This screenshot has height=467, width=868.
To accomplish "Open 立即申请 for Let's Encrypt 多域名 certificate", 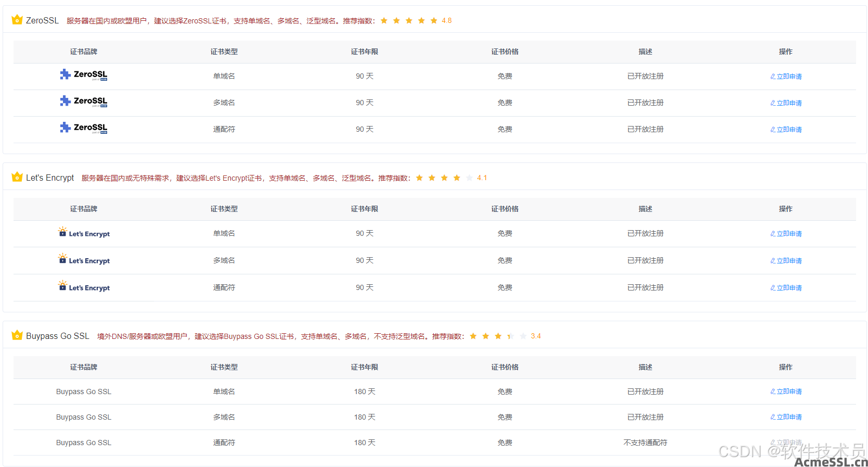I will (x=786, y=261).
